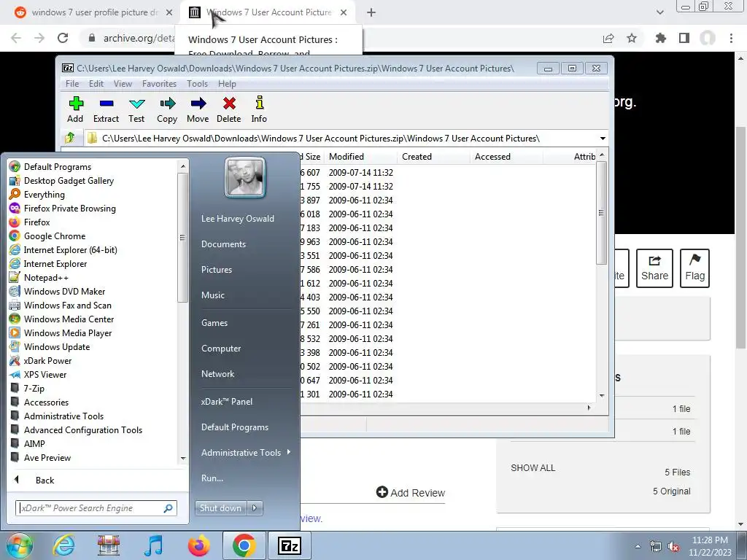Open Chrome extensions puzzle icon
This screenshot has width=747, height=560.
click(661, 38)
